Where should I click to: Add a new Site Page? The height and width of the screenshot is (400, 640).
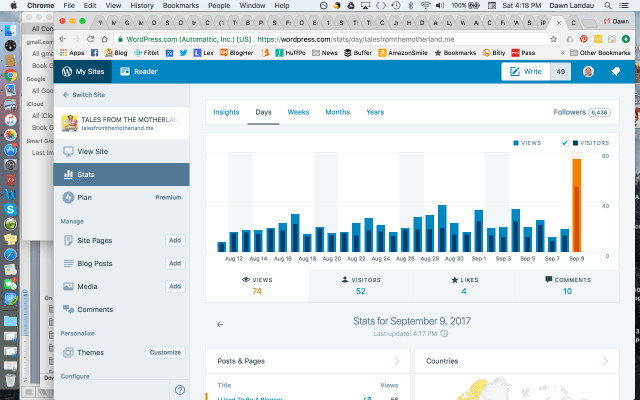pos(175,240)
